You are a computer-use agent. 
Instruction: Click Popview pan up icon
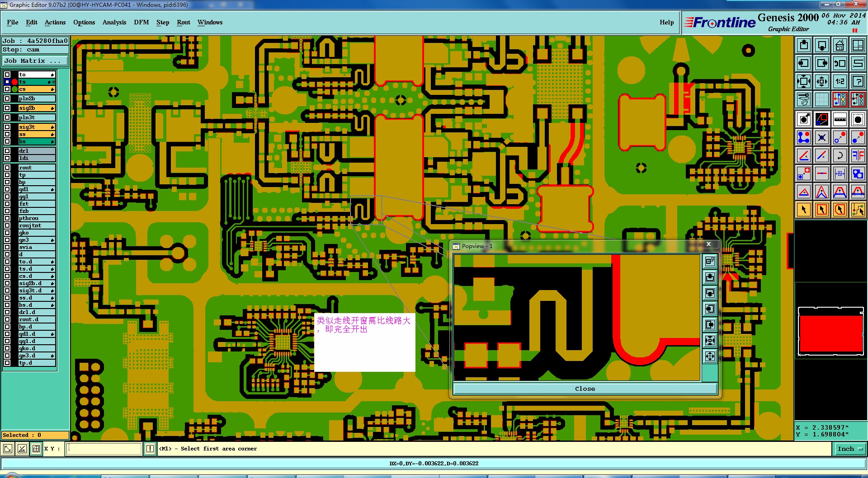coord(710,277)
